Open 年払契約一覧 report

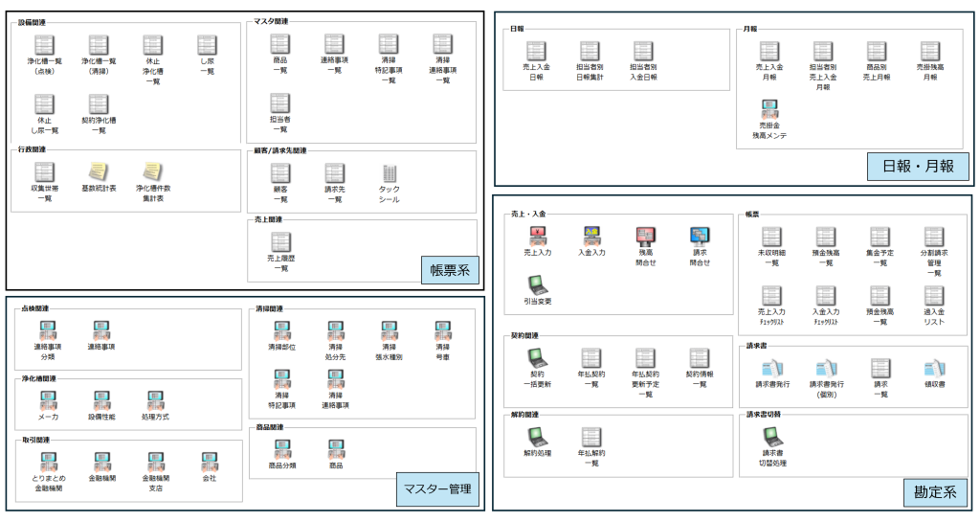click(591, 358)
